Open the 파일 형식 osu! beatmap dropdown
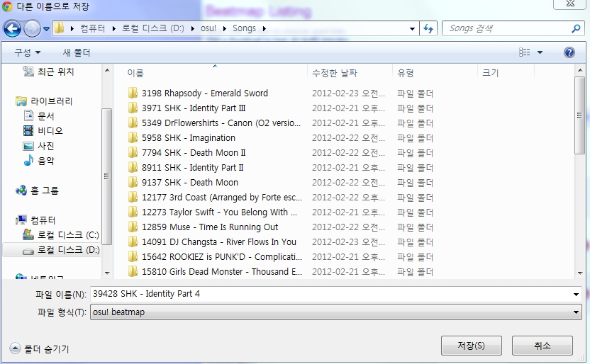 335,312
